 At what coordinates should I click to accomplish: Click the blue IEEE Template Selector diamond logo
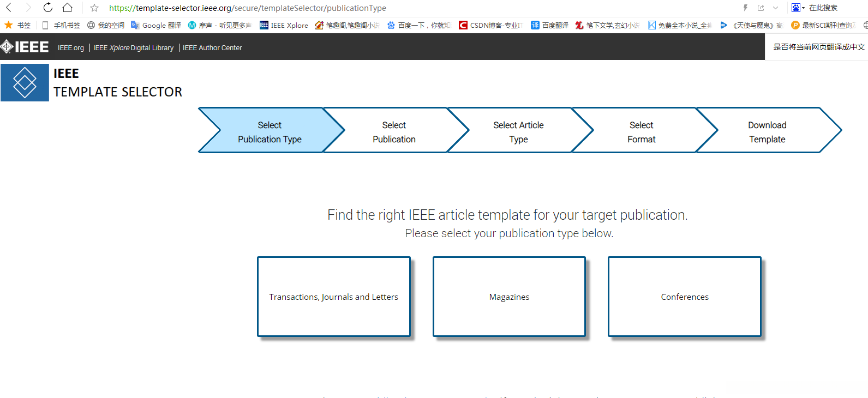click(x=25, y=82)
